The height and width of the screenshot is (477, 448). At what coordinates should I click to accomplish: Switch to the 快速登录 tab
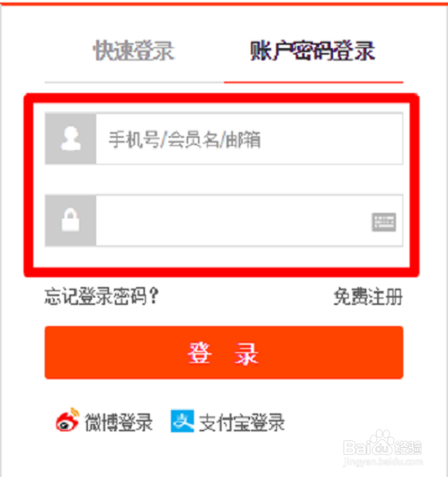[x=134, y=51]
